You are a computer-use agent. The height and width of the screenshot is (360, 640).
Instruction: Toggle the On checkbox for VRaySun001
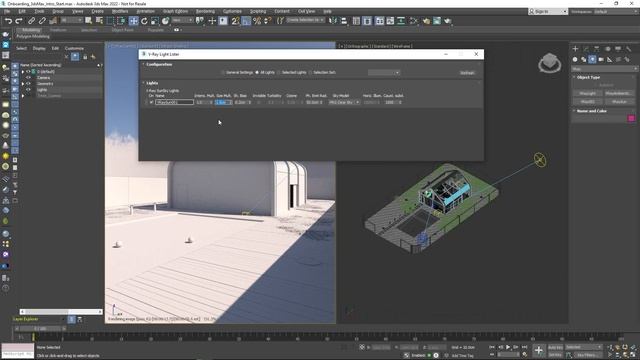[151, 102]
